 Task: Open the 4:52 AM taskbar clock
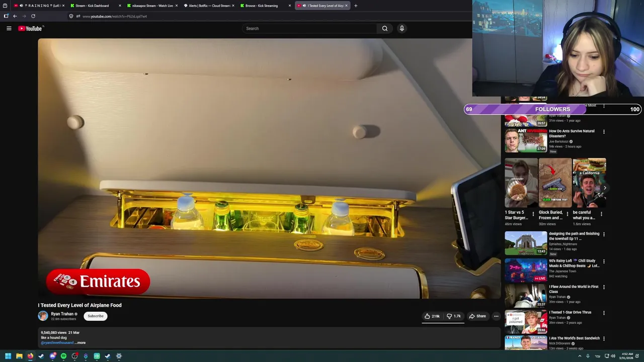coord(627,356)
